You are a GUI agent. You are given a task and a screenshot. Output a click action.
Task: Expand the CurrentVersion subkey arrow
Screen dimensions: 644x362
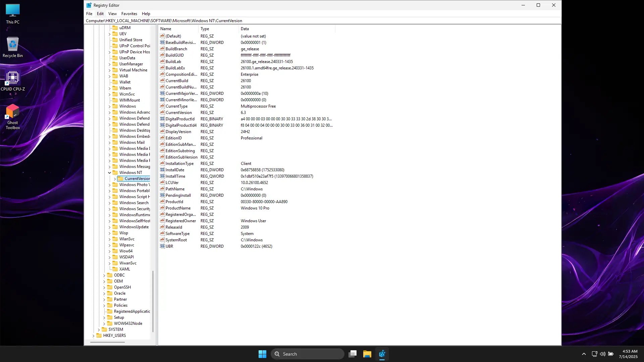(x=115, y=179)
